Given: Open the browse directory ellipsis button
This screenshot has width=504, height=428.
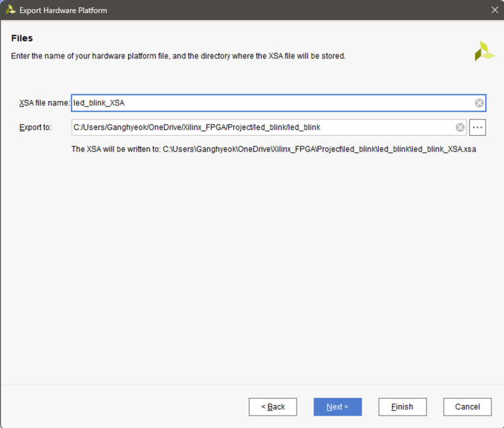Looking at the screenshot, I should pyautogui.click(x=477, y=127).
